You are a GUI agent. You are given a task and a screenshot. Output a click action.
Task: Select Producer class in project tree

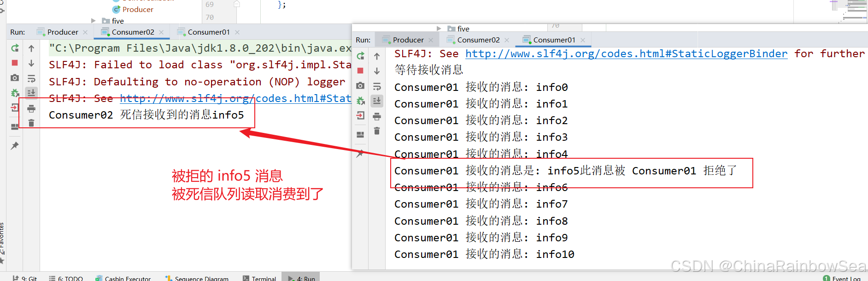[138, 9]
